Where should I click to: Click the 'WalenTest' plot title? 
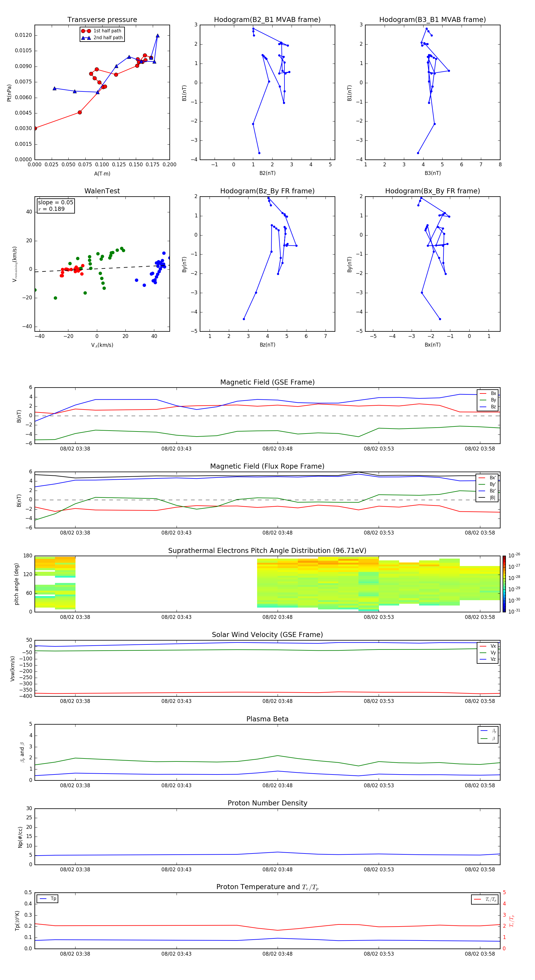(102, 191)
